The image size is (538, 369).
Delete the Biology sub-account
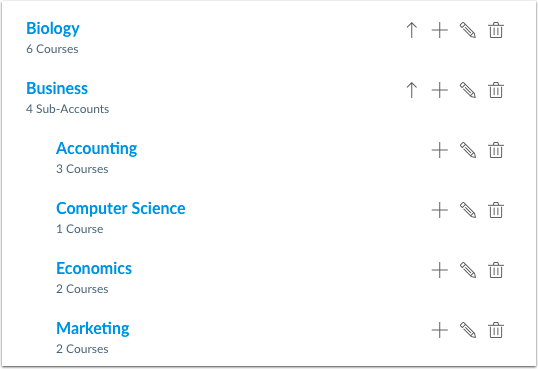[496, 30]
